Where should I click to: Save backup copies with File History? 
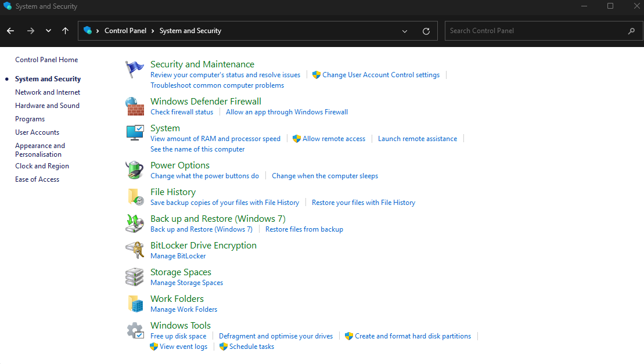point(225,202)
